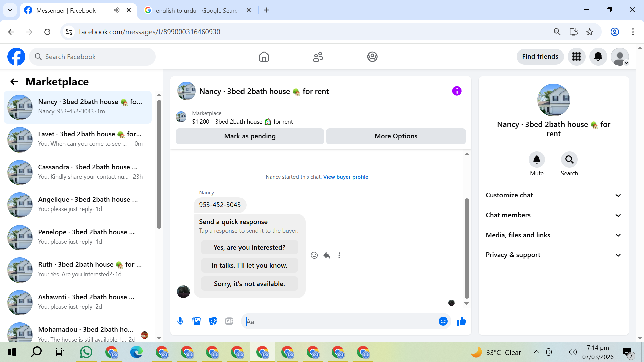Click the Find friends button
Screen dimensions: 644x362
click(540, 57)
